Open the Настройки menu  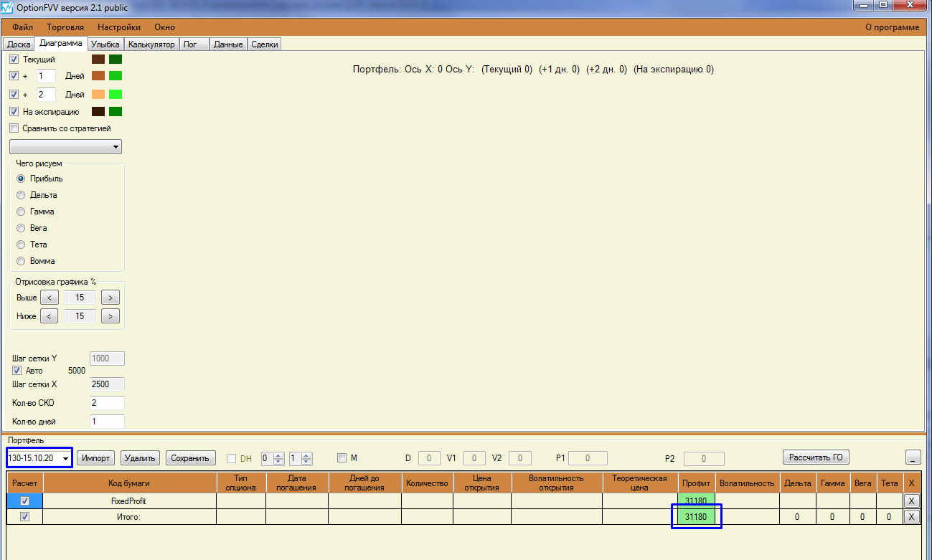pyautogui.click(x=119, y=27)
